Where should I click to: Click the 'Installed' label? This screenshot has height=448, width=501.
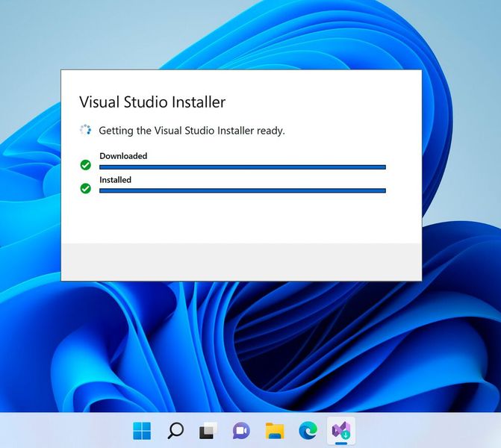115,180
